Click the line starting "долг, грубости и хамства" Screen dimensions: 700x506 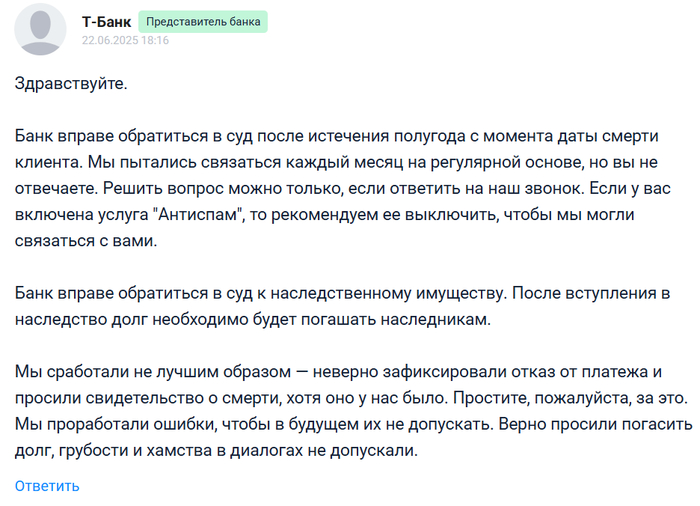[x=216, y=450]
